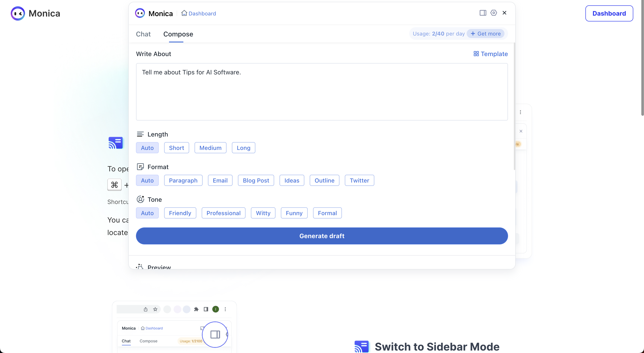Click inside the Write About text area

322,92
